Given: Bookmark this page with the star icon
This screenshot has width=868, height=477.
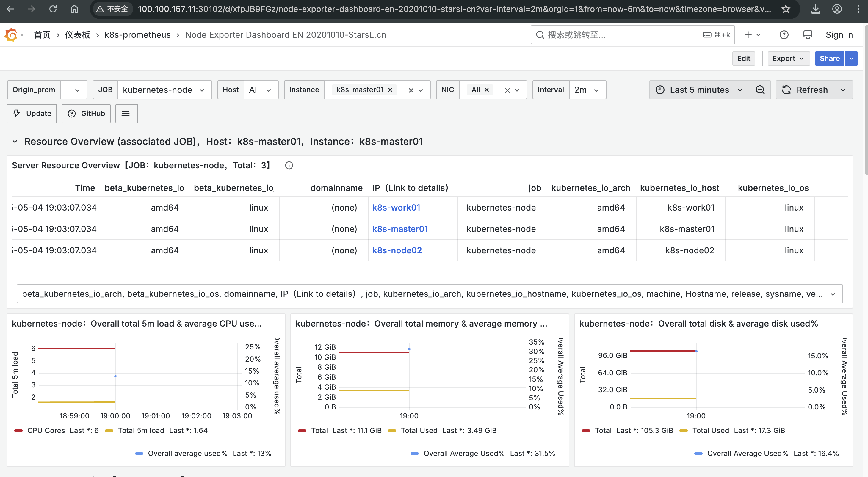Looking at the screenshot, I should click(x=786, y=9).
